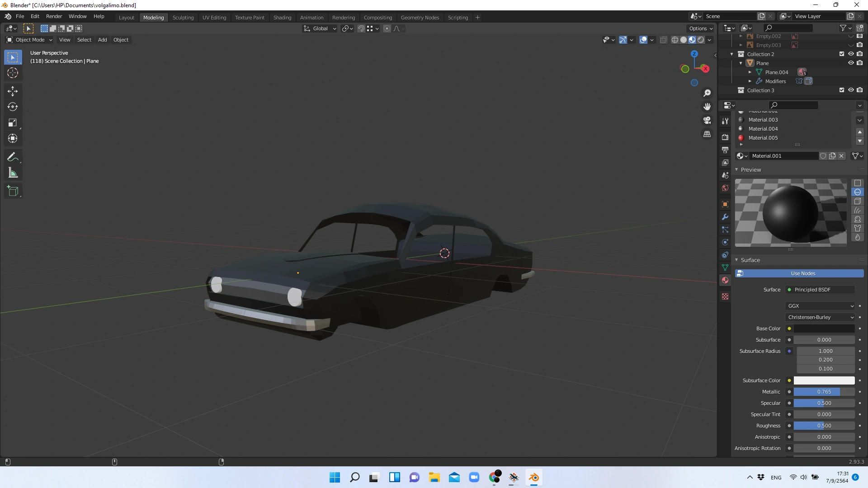
Task: Disable Collection 2 checkbox in outliner
Action: point(842,54)
